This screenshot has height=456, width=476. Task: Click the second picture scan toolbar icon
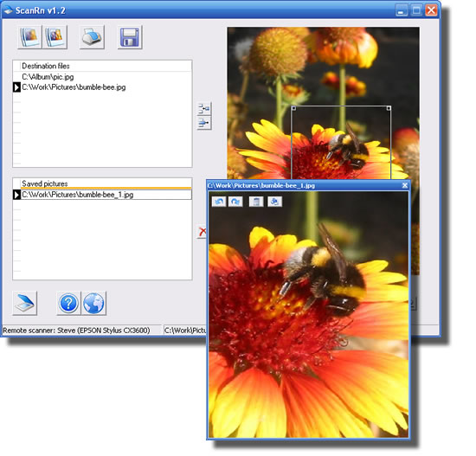coord(55,37)
